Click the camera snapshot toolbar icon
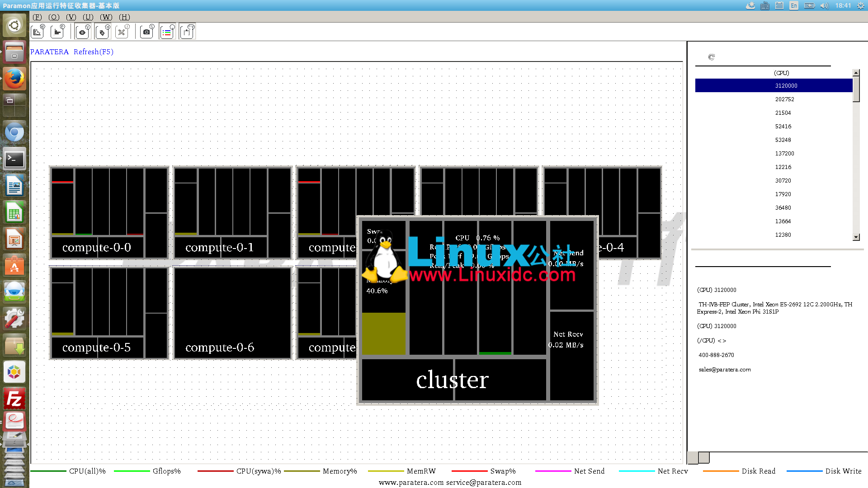 [146, 32]
